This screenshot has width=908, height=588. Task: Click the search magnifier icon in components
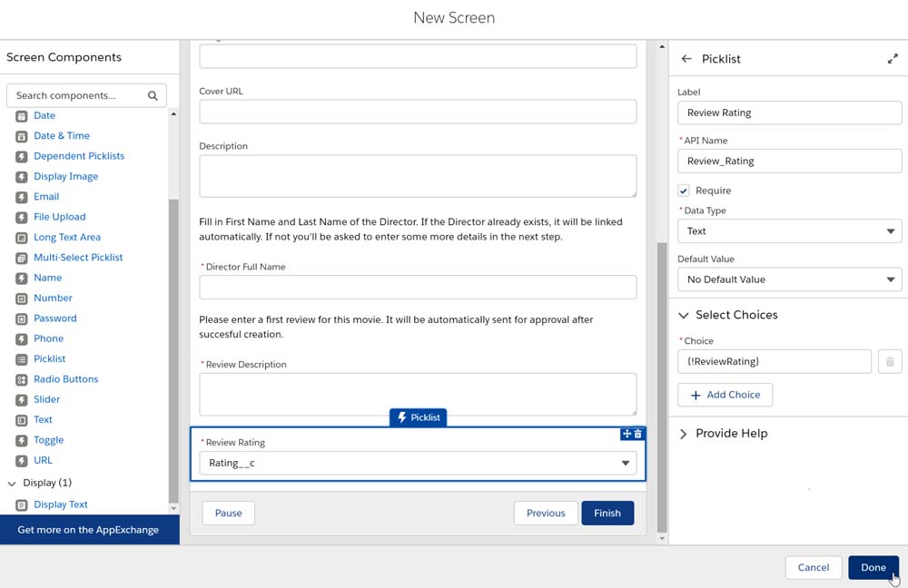[x=153, y=95]
